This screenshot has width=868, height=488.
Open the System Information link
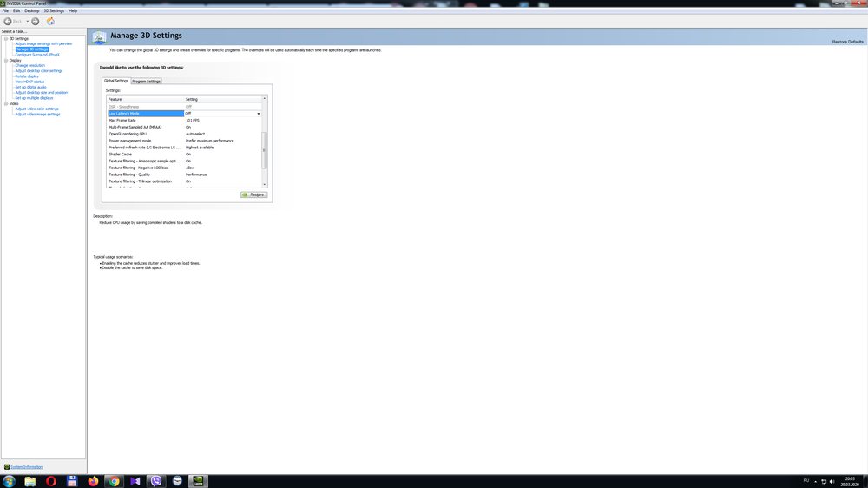27,467
